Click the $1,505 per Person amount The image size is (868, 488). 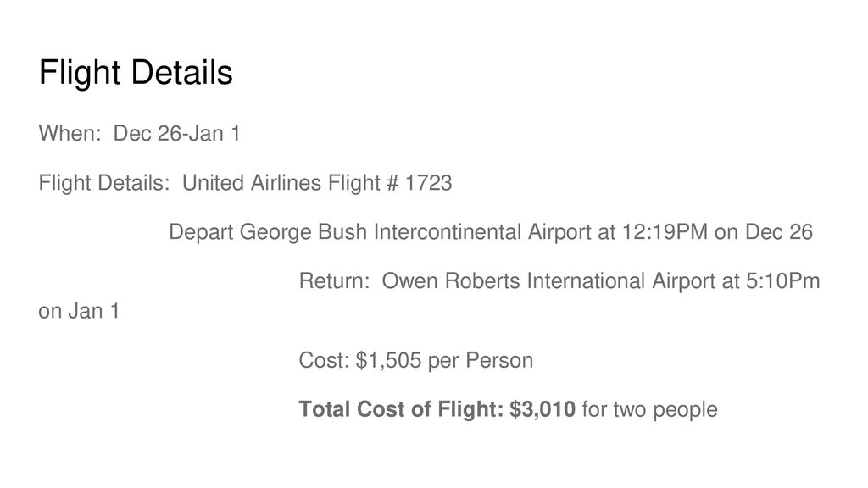point(444,361)
